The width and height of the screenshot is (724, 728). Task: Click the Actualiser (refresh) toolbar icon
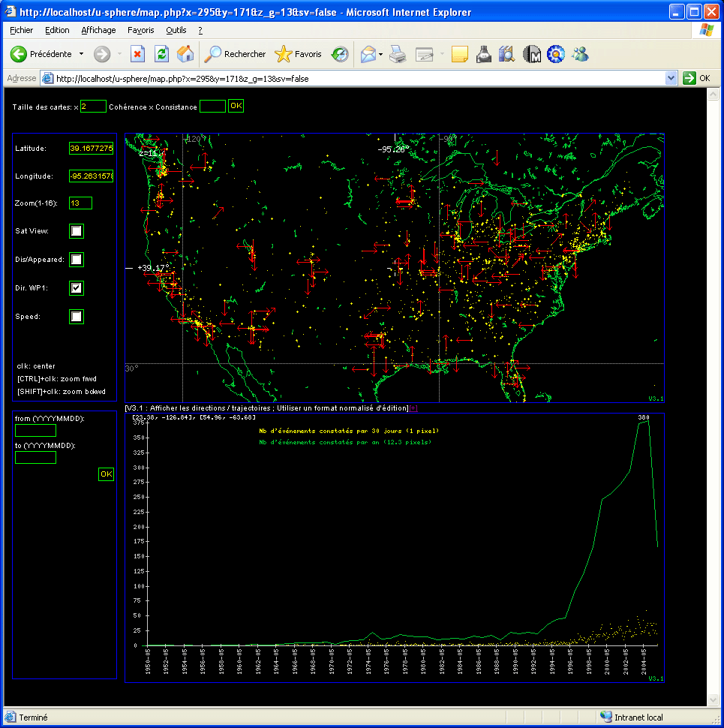(x=161, y=54)
